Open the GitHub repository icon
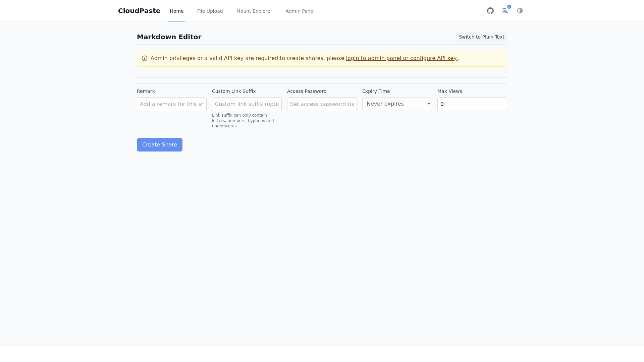The width and height of the screenshot is (644, 362). coord(490,11)
